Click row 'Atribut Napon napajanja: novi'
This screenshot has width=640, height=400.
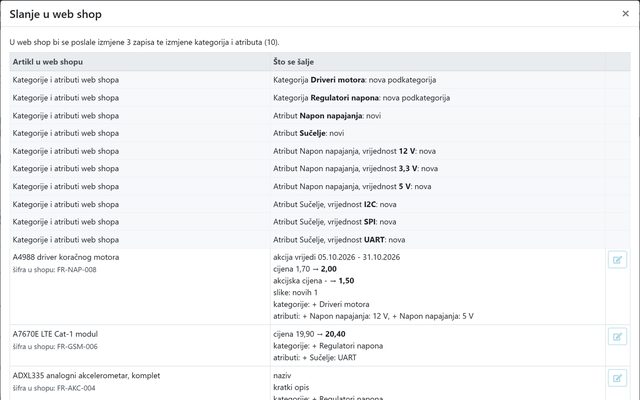tap(320, 116)
